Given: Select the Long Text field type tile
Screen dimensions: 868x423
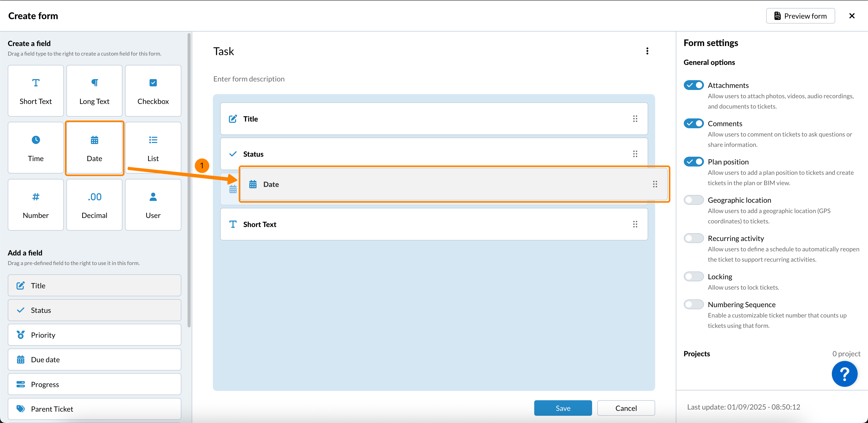Looking at the screenshot, I should coord(94,91).
